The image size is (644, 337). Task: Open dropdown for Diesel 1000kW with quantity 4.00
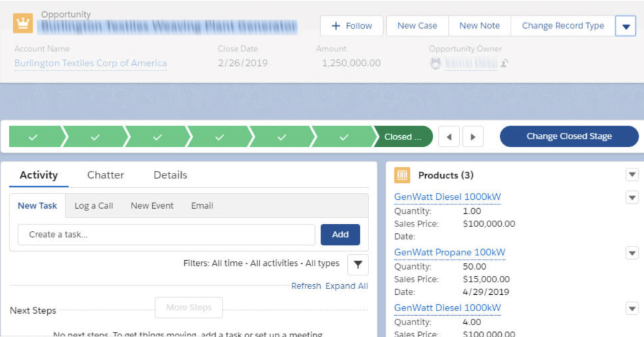click(632, 308)
